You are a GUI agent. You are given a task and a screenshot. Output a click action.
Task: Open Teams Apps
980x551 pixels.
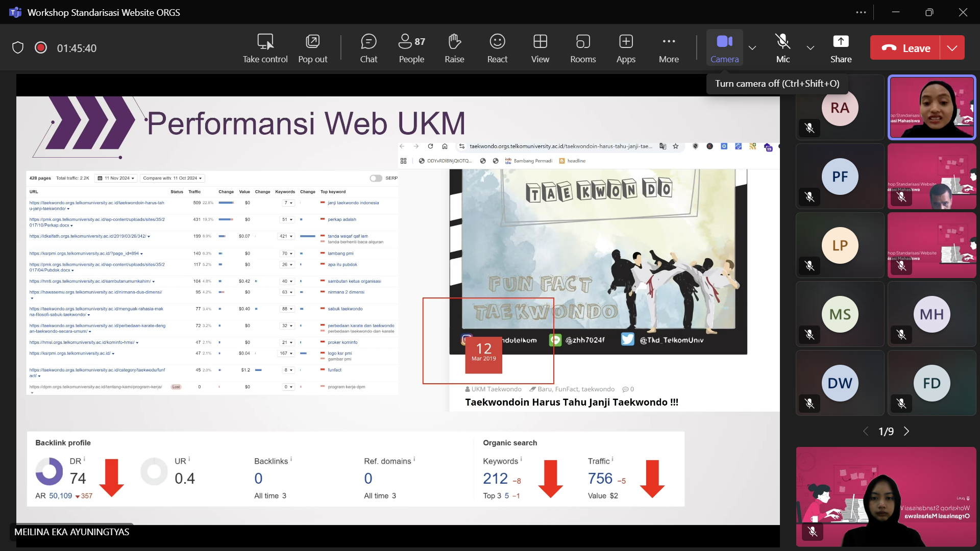coord(626,47)
